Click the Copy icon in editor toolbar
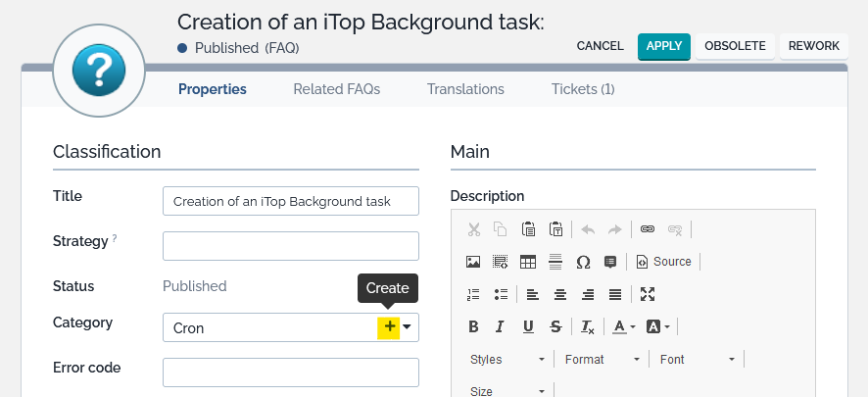 coord(501,229)
